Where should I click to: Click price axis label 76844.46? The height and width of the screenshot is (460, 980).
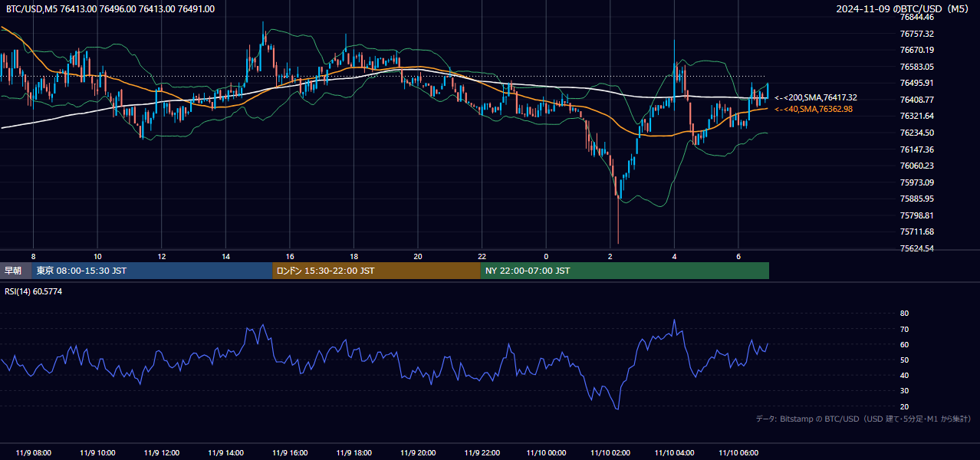tap(916, 17)
